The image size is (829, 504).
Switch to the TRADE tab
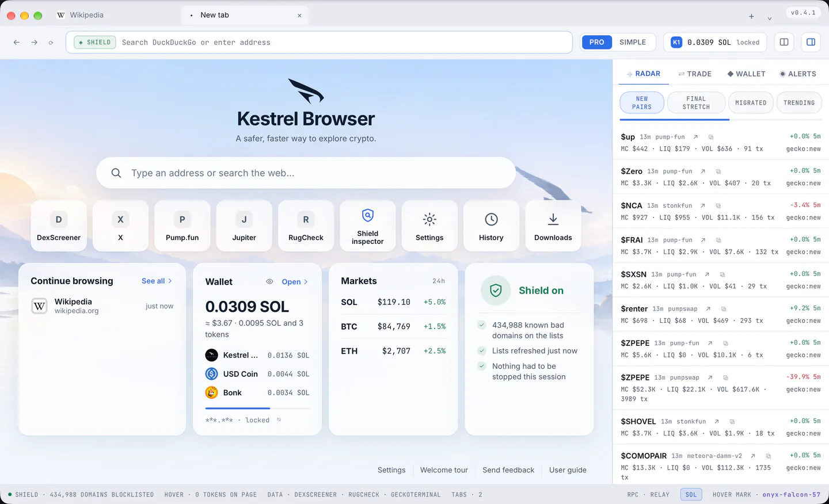[695, 74]
